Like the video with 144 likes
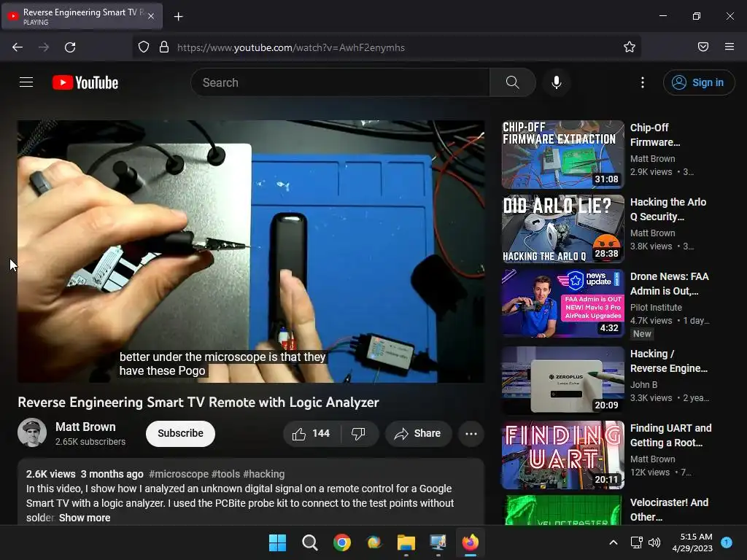 pos(311,433)
